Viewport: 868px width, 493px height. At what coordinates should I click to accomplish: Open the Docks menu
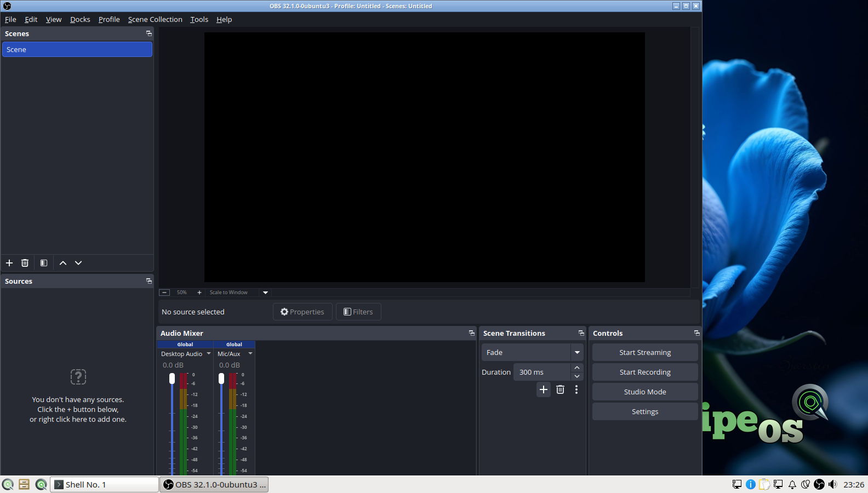80,19
